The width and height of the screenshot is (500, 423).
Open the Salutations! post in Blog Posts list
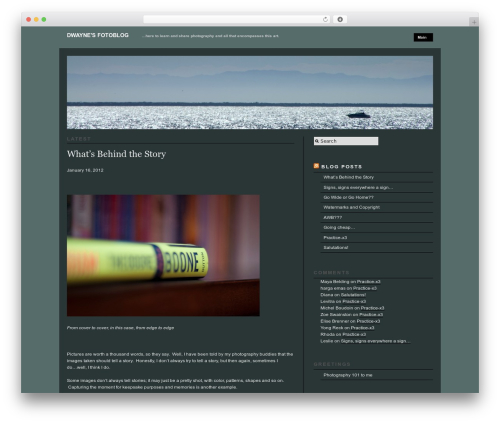tap(336, 248)
